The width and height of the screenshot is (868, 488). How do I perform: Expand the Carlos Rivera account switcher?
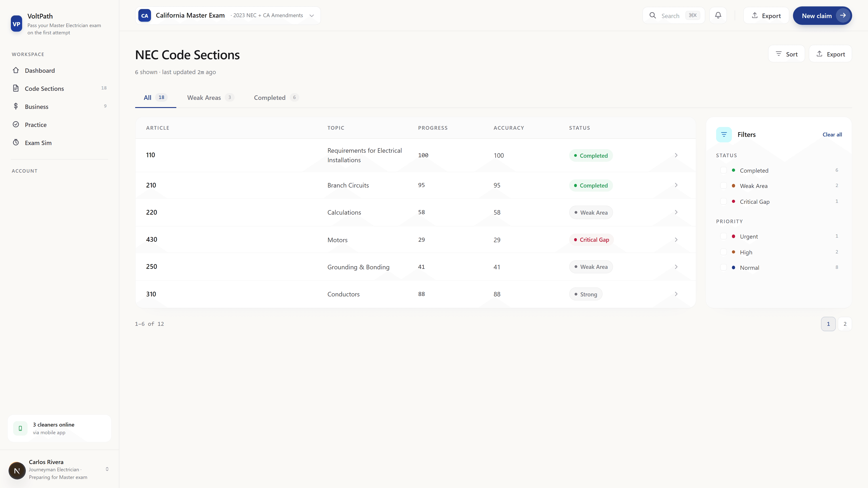click(x=107, y=469)
